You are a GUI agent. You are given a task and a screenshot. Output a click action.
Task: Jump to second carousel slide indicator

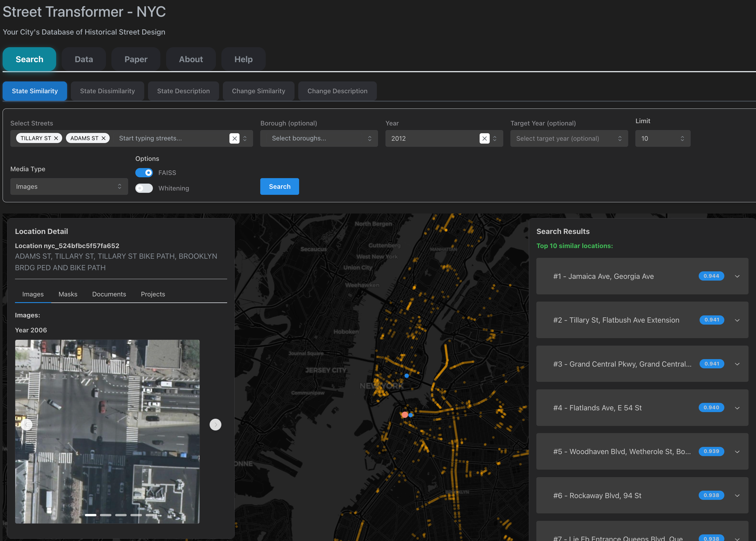click(106, 515)
